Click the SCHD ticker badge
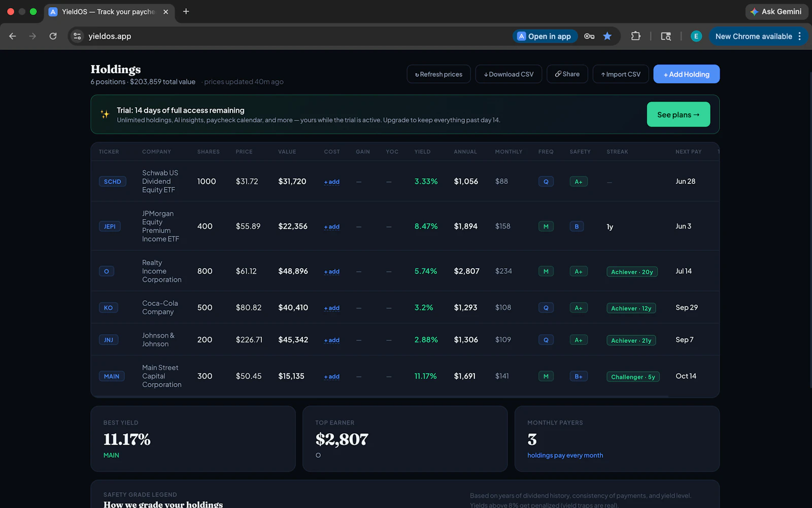The height and width of the screenshot is (508, 812). click(x=113, y=181)
